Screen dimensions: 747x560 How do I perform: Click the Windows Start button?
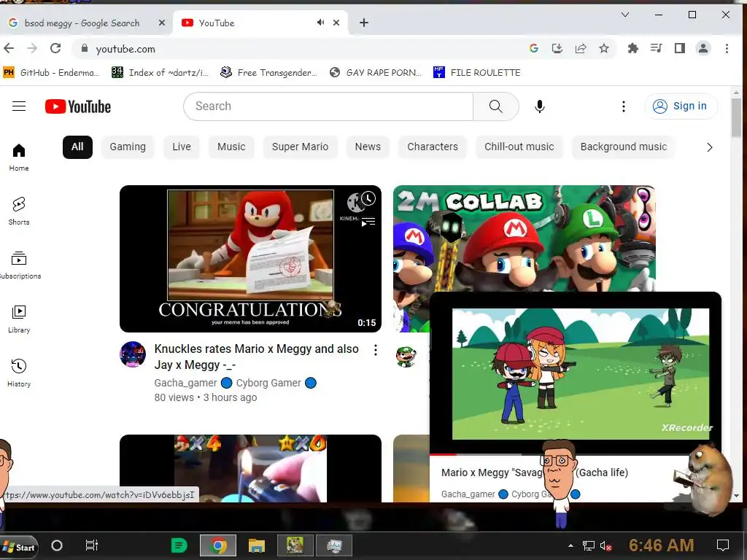click(19, 546)
